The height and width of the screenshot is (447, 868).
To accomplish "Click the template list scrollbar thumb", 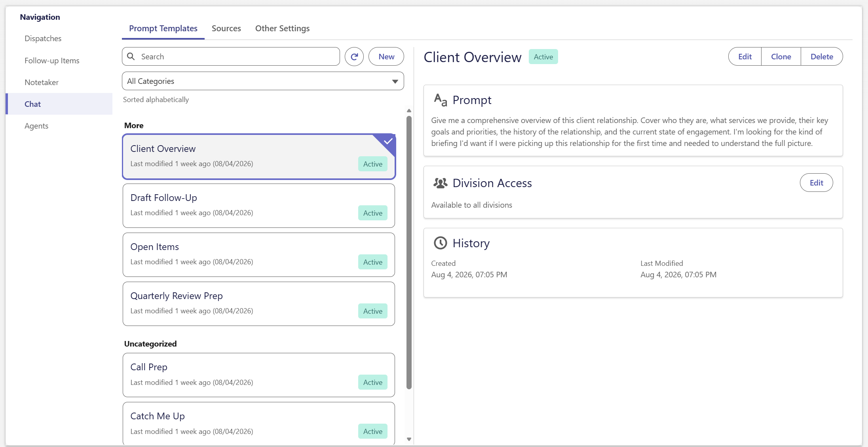I will pyautogui.click(x=409, y=252).
